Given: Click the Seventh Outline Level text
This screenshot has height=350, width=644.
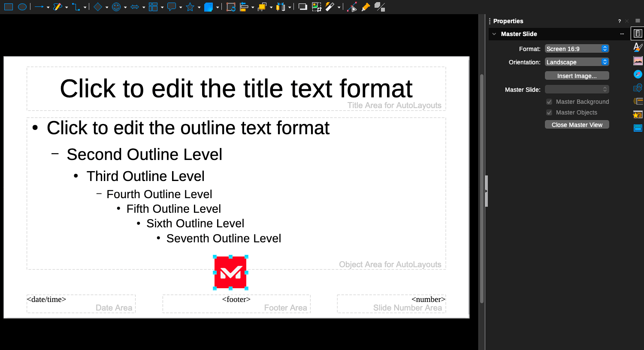Looking at the screenshot, I should coord(224,238).
